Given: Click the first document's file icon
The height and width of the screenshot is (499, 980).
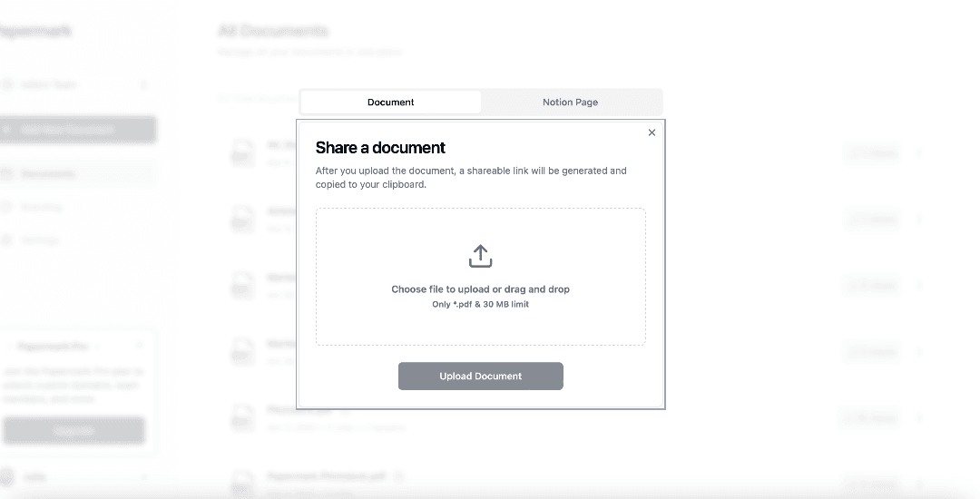Looking at the screenshot, I should tap(242, 152).
